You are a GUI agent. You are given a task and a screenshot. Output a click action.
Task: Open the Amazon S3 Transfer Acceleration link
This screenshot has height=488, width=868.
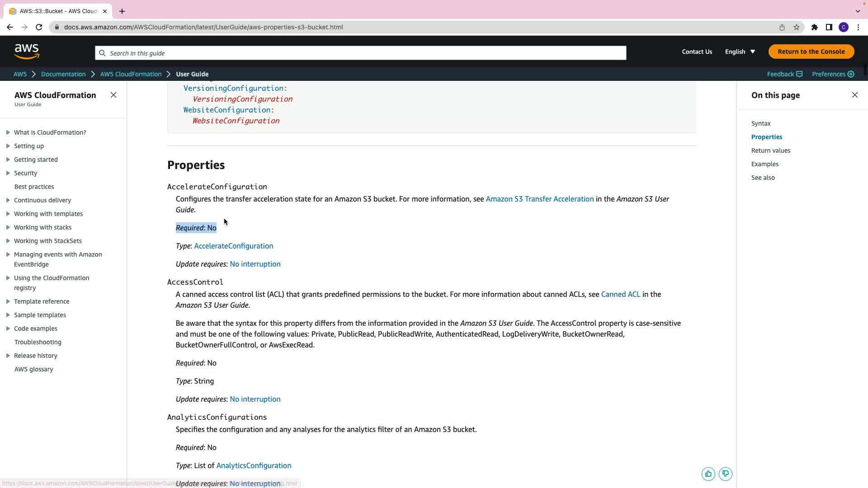[539, 199]
